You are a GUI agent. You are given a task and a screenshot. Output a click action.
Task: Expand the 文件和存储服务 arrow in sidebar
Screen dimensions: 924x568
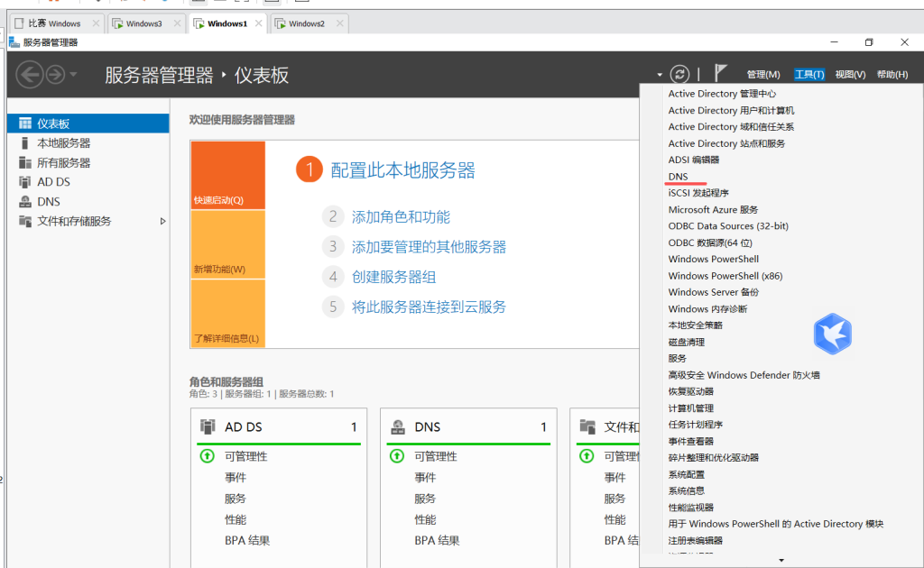(x=162, y=221)
